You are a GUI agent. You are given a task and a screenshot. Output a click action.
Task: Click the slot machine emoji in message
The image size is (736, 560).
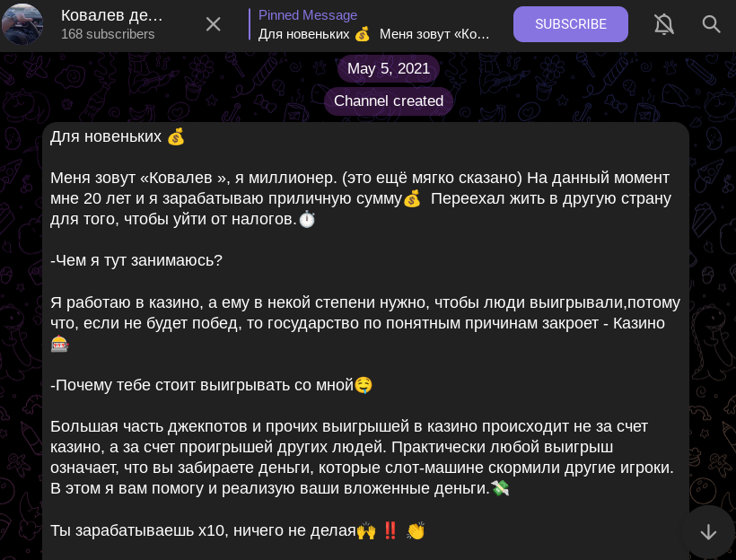(x=59, y=344)
